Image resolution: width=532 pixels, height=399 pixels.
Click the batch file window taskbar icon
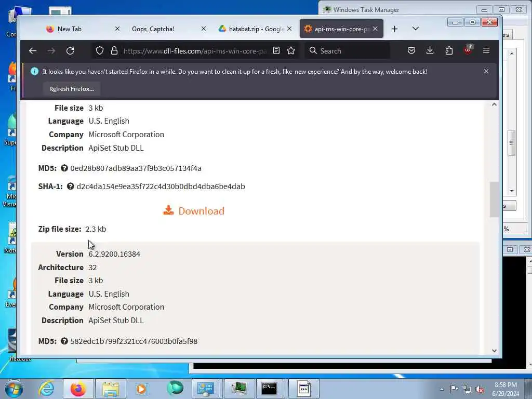click(x=304, y=389)
